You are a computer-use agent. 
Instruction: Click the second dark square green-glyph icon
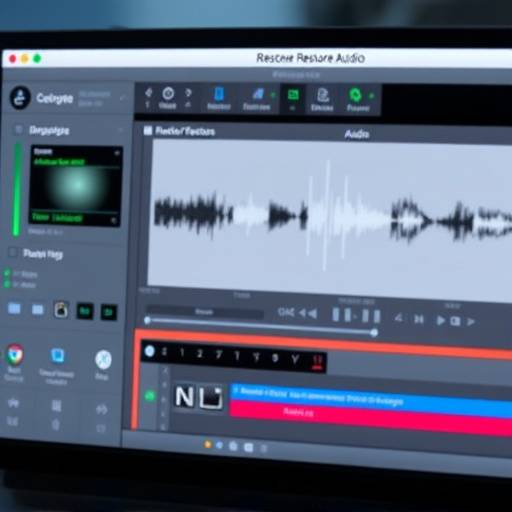coord(109,312)
